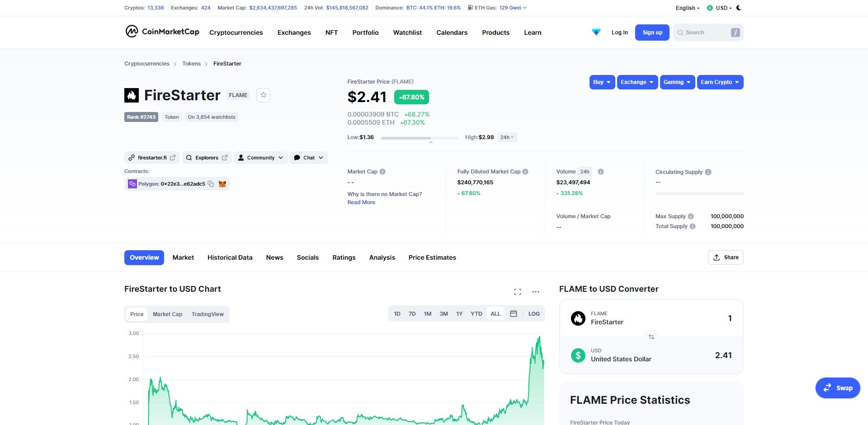Screen dimensions: 868x425
Task: Go to Tokens breadcrumb link
Action: pyautogui.click(x=191, y=64)
